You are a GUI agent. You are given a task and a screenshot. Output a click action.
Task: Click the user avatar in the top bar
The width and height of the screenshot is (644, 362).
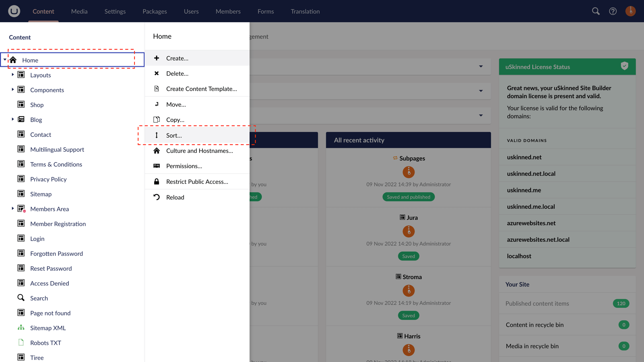click(630, 11)
